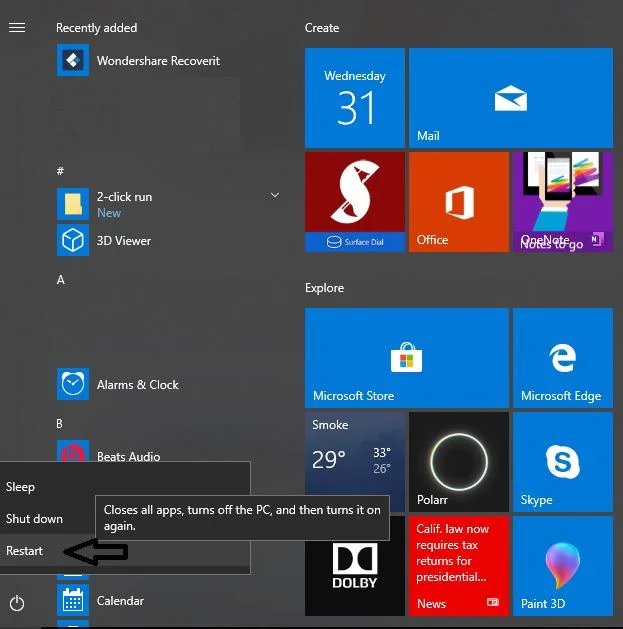Launch the Skype tile

click(562, 462)
